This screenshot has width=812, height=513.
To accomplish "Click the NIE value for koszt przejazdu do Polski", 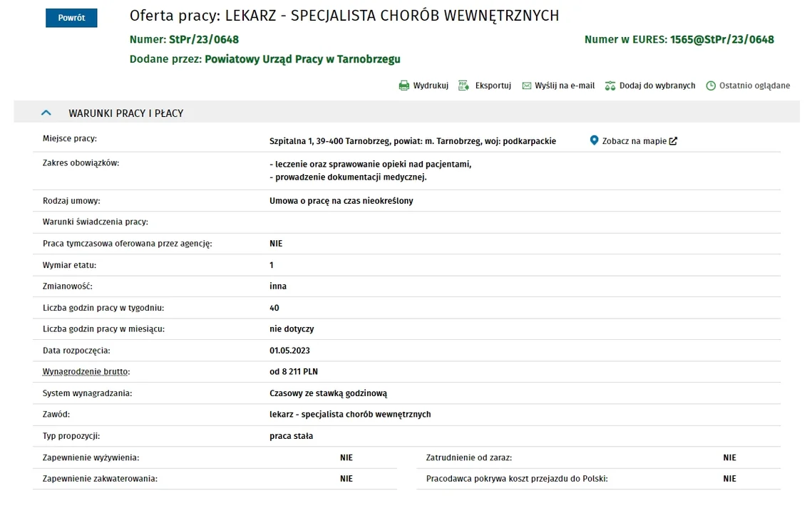I will pos(730,479).
